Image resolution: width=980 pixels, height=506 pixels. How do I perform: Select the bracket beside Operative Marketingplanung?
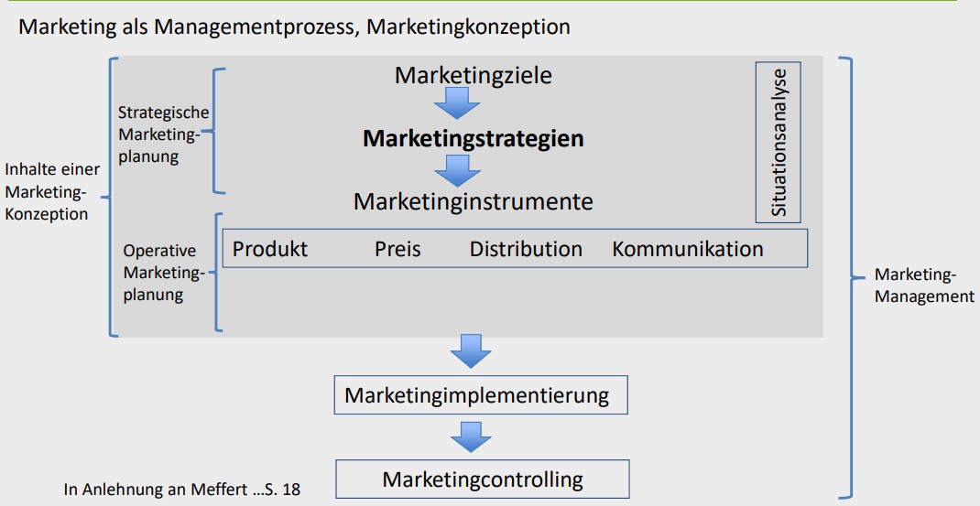point(217,272)
